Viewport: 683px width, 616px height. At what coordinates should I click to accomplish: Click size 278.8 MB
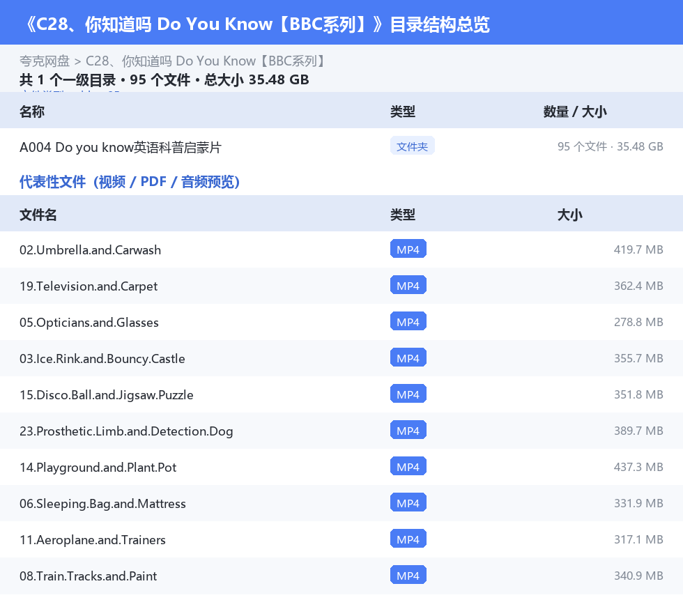(x=638, y=322)
